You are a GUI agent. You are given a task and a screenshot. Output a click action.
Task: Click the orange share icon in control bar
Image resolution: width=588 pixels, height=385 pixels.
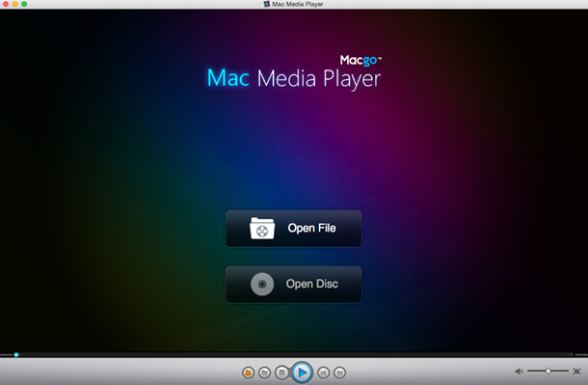[x=248, y=372]
